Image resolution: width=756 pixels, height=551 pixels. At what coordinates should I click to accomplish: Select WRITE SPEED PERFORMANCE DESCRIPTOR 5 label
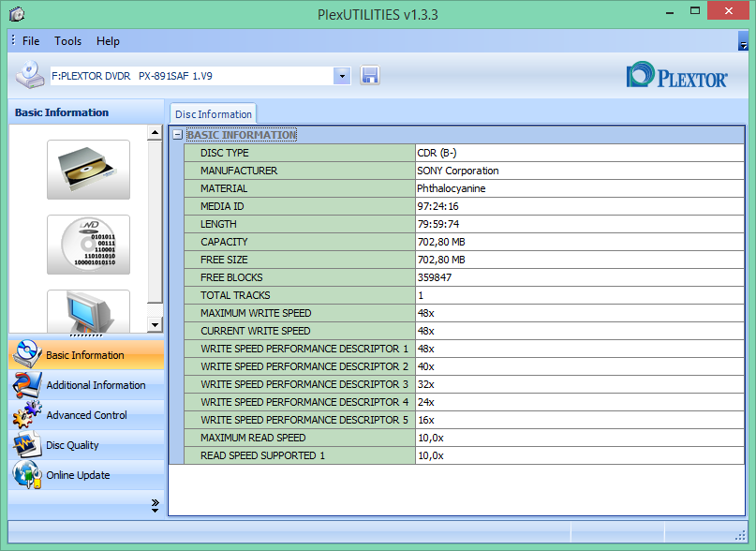[304, 420]
